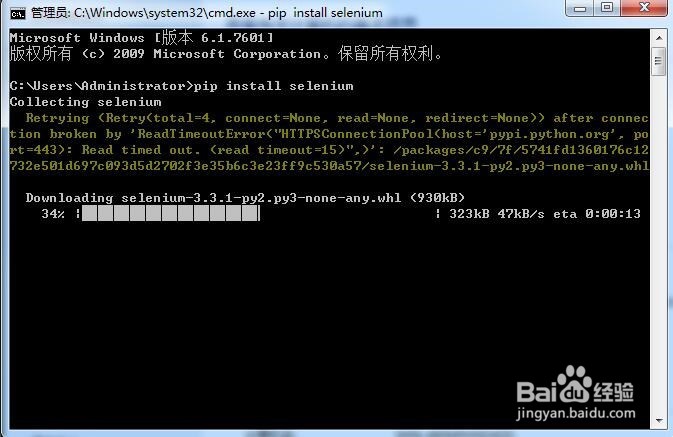Click the empty scrollbar track below thumb
The image size is (673, 437).
point(659,245)
